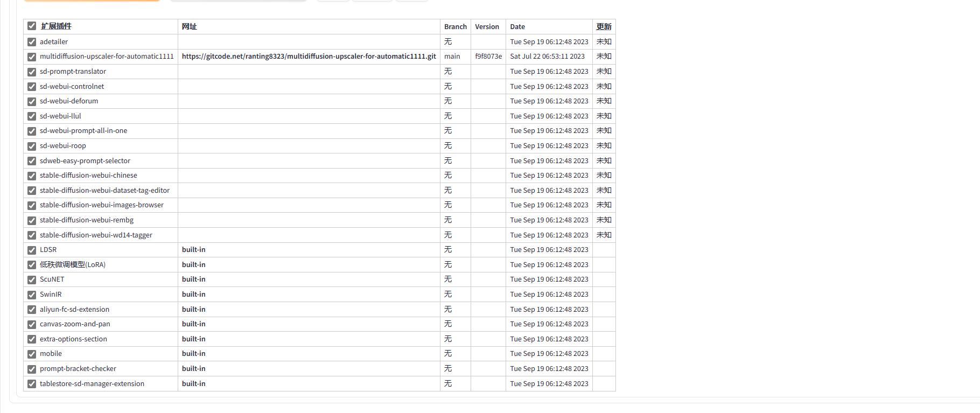Click the Date column header
980x413 pixels.
coord(517,27)
